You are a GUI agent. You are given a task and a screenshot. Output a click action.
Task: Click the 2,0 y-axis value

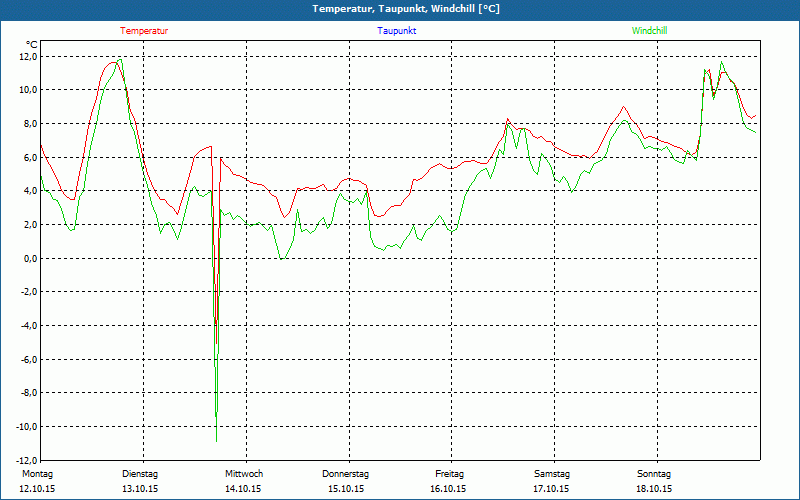pos(31,224)
